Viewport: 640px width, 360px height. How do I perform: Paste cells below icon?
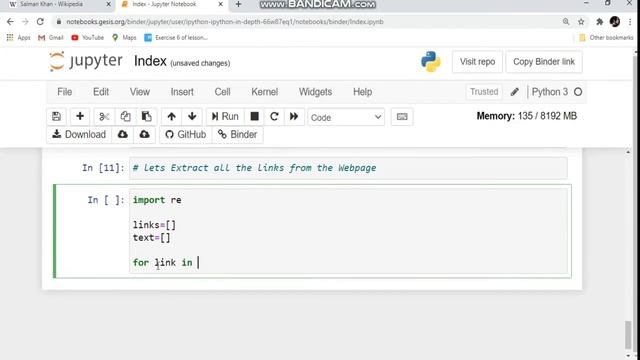[x=147, y=117]
